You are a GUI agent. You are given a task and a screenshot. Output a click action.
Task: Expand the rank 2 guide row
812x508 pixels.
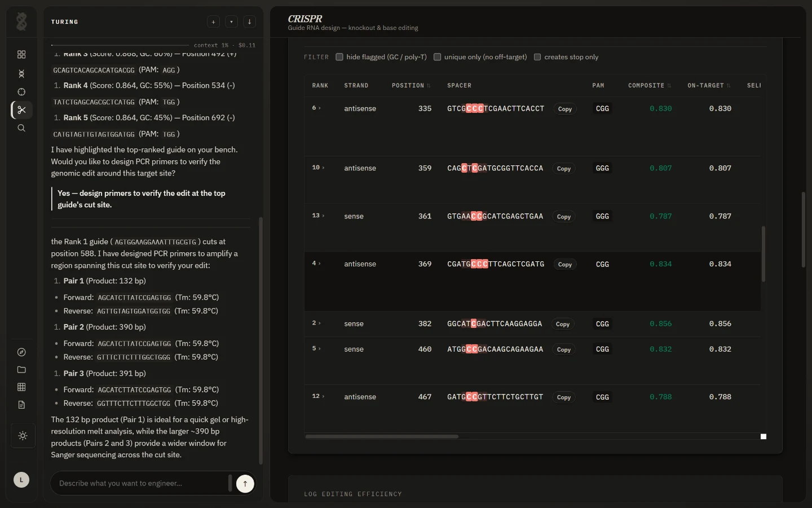pyautogui.click(x=316, y=323)
